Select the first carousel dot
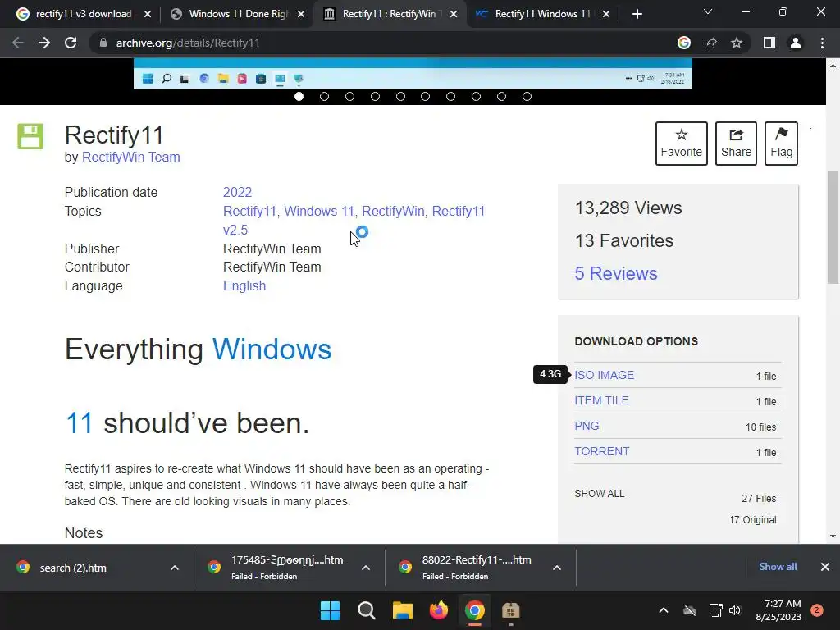Screen dimensions: 840x630 tap(299, 97)
